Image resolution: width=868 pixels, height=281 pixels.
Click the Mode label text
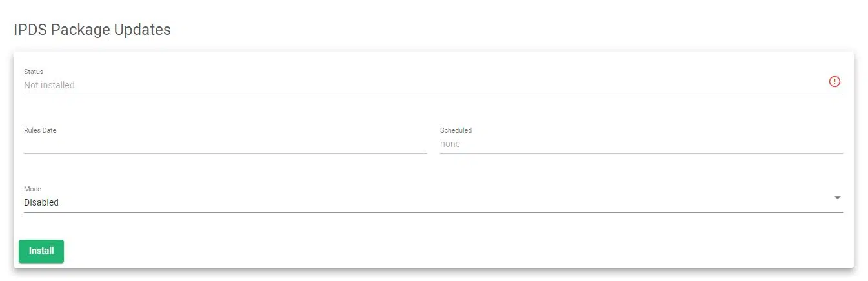pyautogui.click(x=32, y=189)
